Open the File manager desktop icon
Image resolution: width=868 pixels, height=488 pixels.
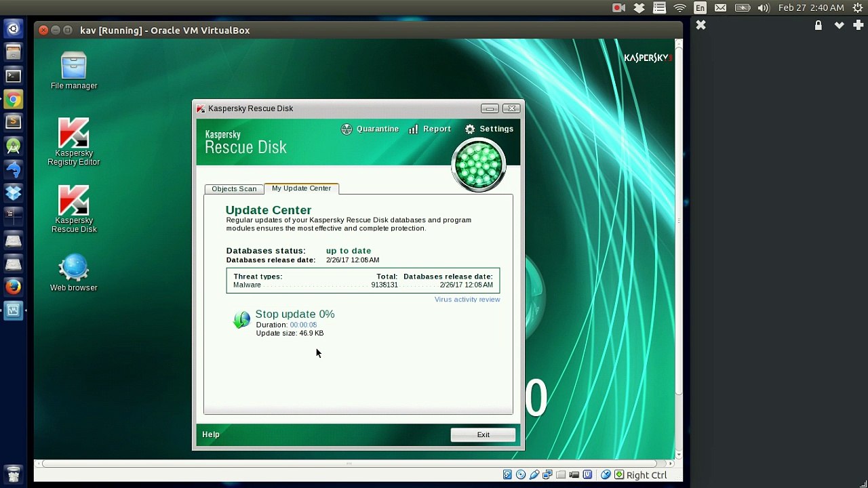(x=74, y=70)
